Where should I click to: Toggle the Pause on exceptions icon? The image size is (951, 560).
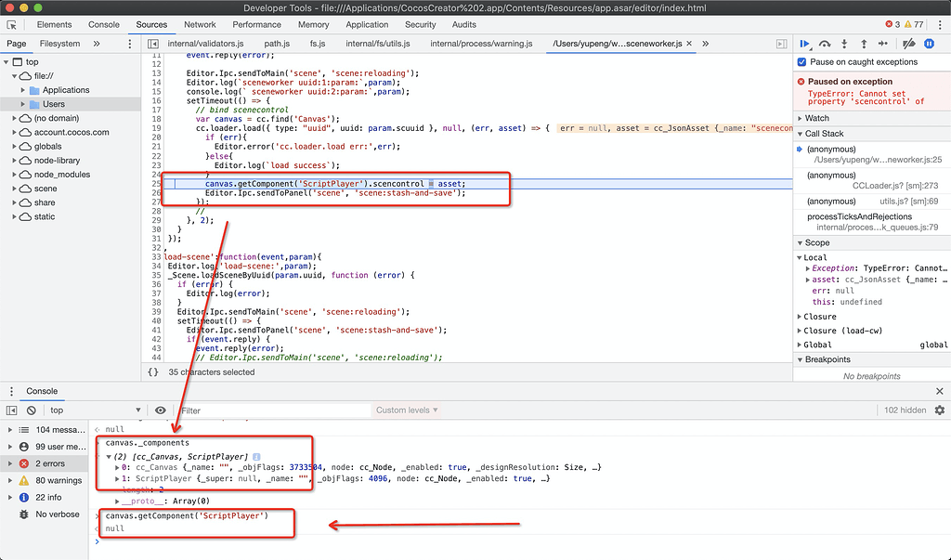click(x=929, y=44)
